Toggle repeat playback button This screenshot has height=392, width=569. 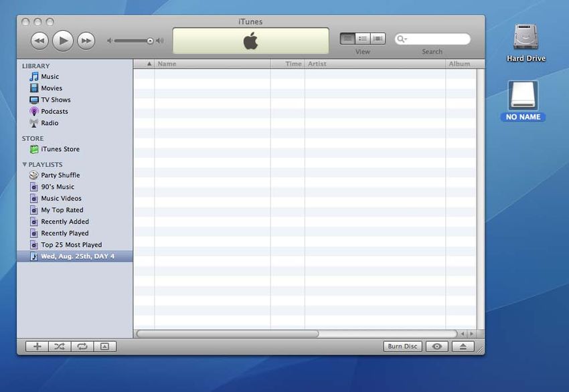pyautogui.click(x=82, y=347)
